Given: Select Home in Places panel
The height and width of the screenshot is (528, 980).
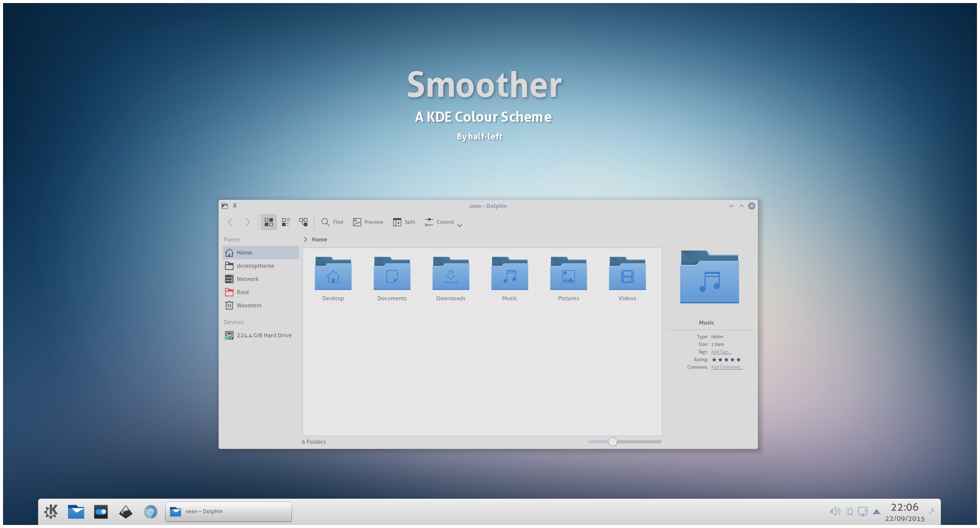Looking at the screenshot, I should [x=261, y=253].
